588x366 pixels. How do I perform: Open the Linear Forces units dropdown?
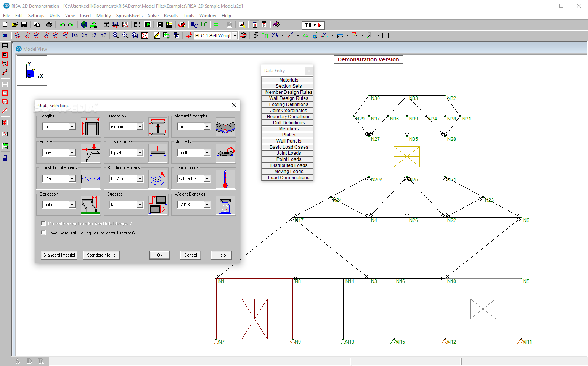(x=140, y=153)
